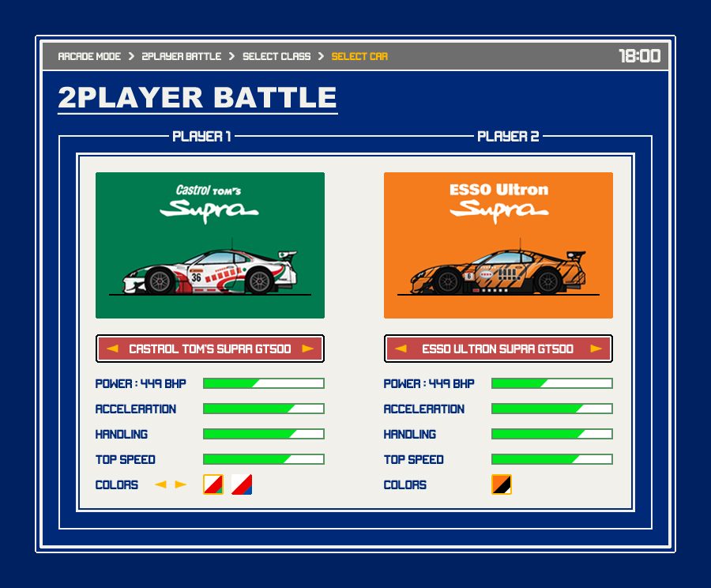Click Player 1 Handling bar
The width and height of the screenshot is (711, 588).
263,434
